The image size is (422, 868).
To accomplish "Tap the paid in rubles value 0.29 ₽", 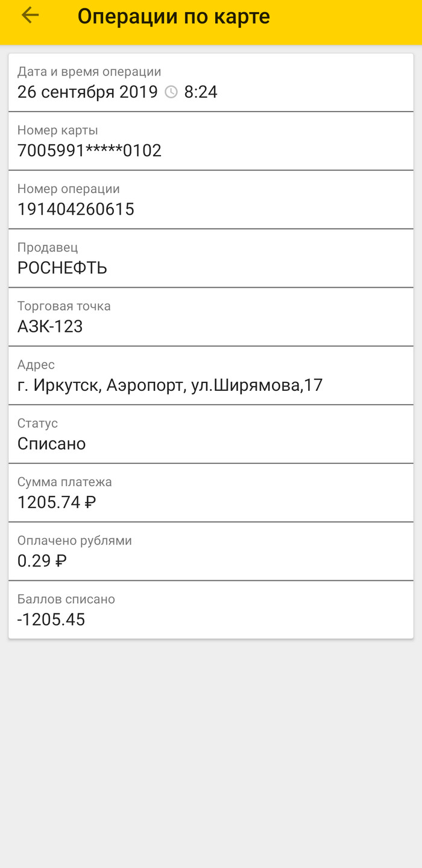I will [42, 561].
